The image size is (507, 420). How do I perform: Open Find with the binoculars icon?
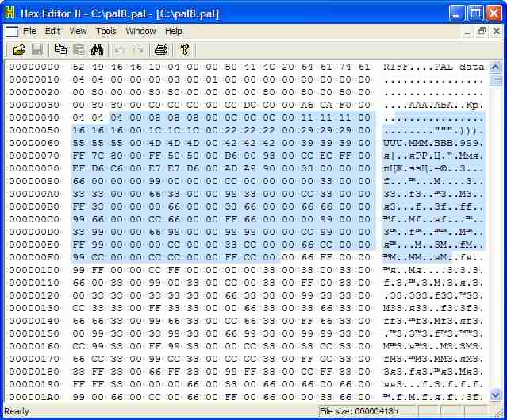pos(97,50)
